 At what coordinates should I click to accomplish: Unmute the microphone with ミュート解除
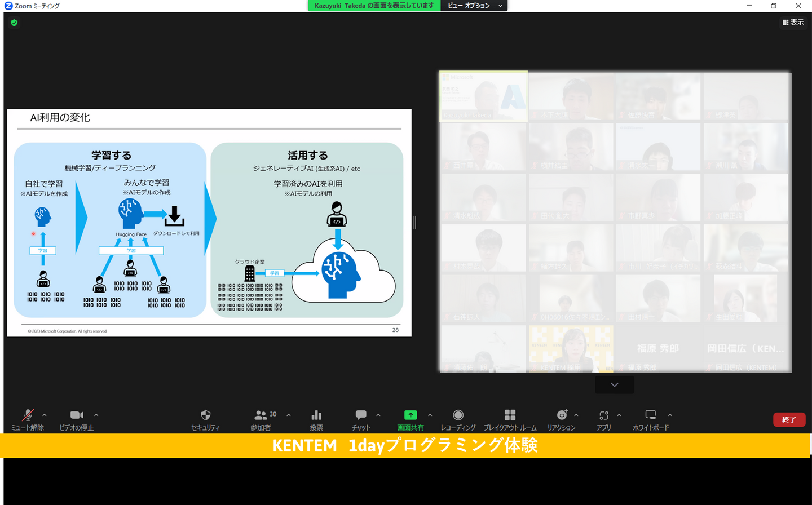click(x=28, y=420)
